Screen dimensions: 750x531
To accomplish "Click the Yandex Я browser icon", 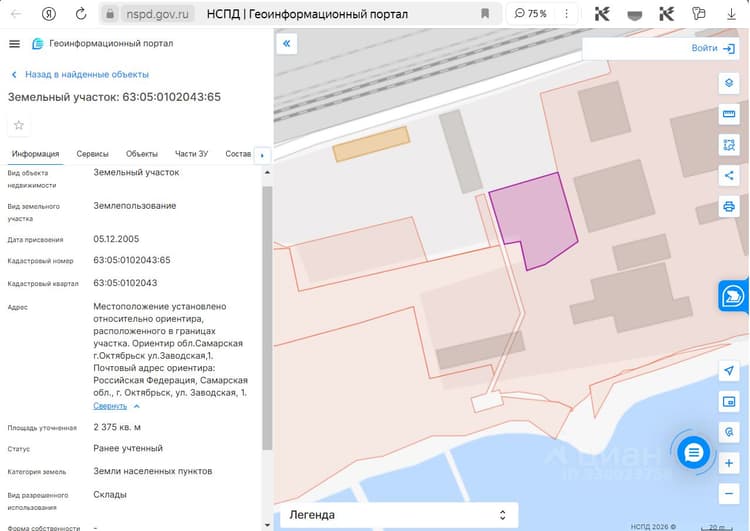I will (x=48, y=14).
